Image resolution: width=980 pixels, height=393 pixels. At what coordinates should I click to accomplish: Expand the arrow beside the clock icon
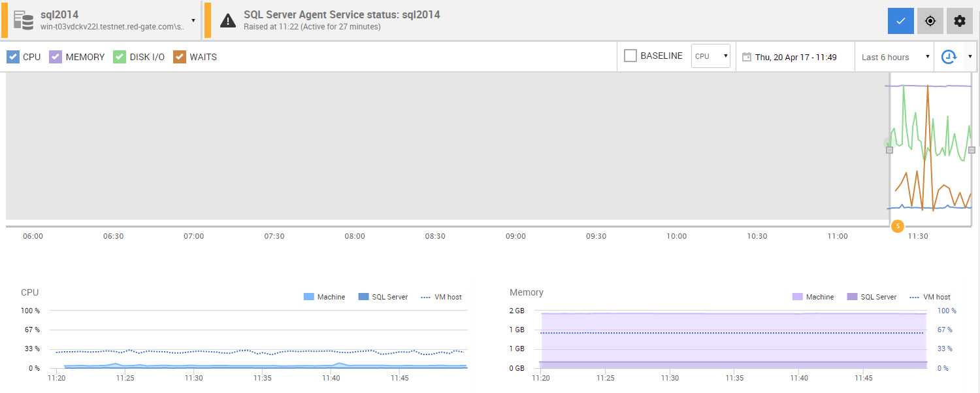pos(970,56)
